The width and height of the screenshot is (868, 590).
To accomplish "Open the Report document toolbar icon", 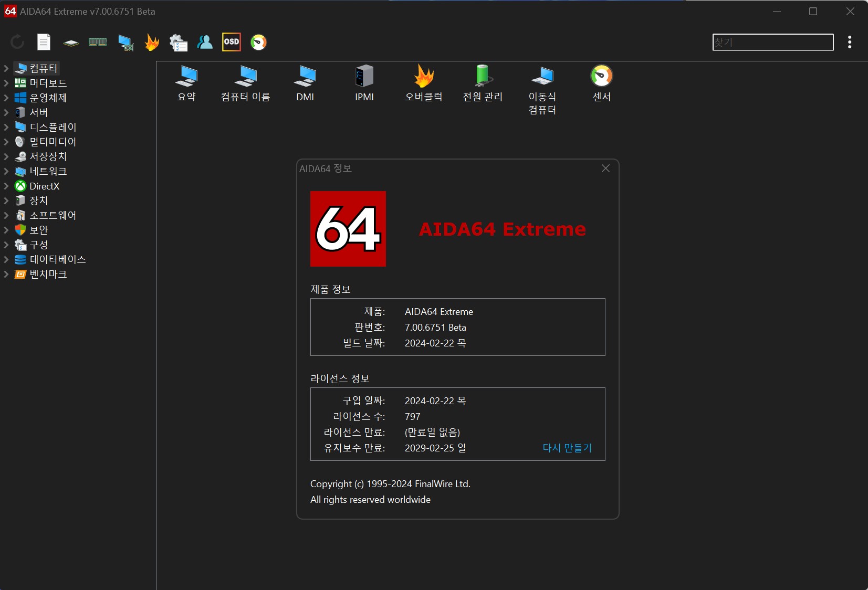I will [x=44, y=42].
